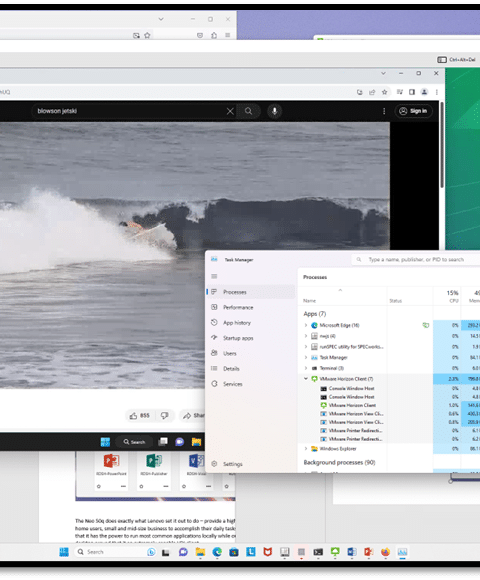Image resolution: width=480 pixels, height=580 pixels.
Task: Open Firefox from host taskbar
Action: (x=385, y=552)
